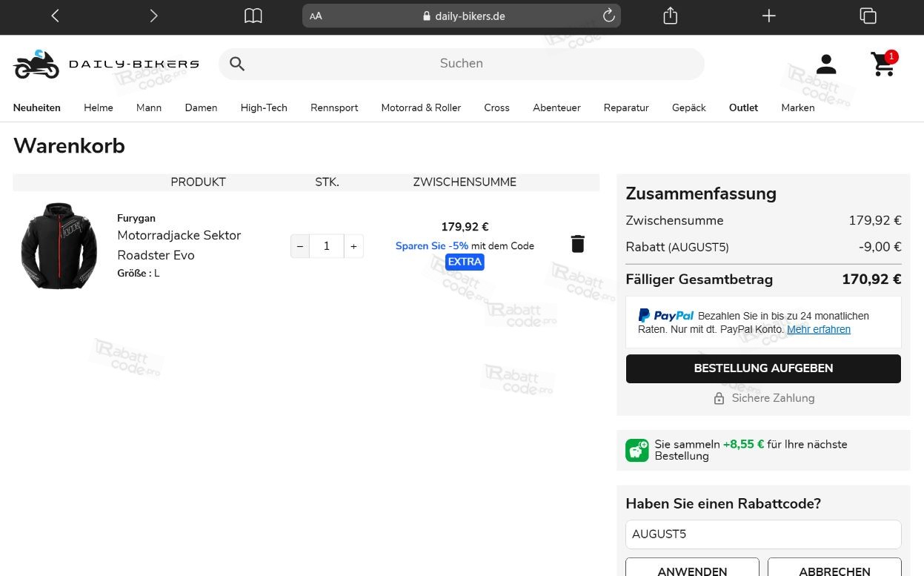Click the Furygan brand name
This screenshot has width=924, height=576.
(136, 218)
